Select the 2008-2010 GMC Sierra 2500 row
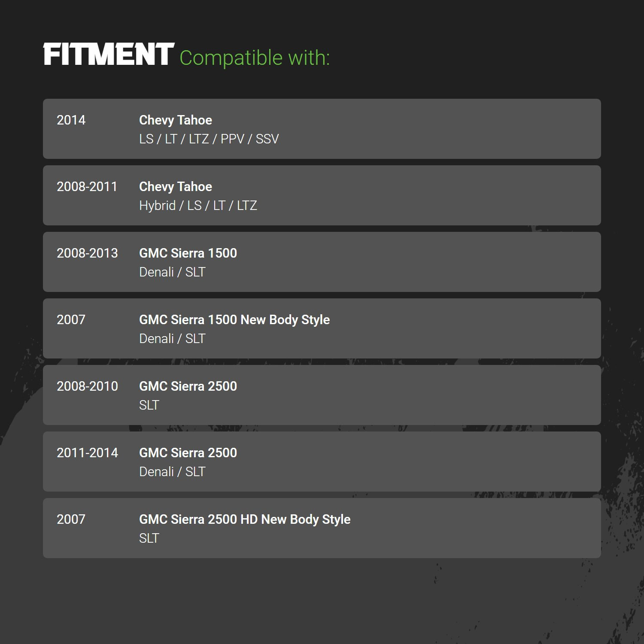 click(x=322, y=395)
